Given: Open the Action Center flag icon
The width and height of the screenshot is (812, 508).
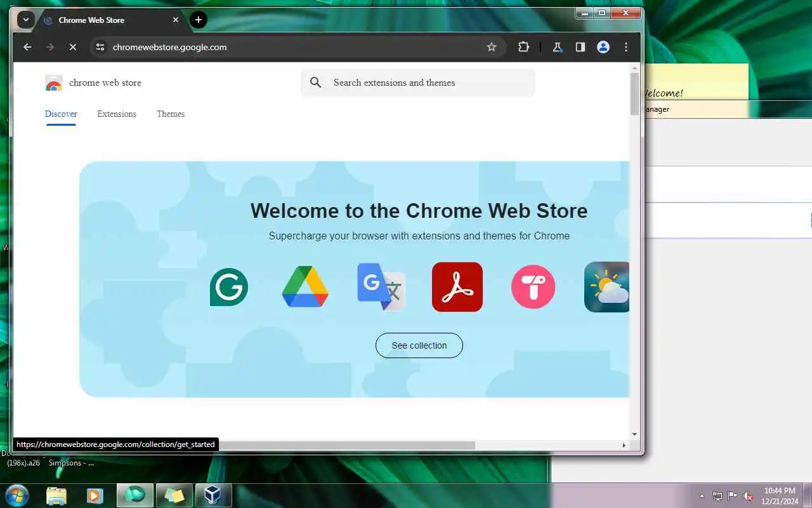Looking at the screenshot, I should pos(733,496).
